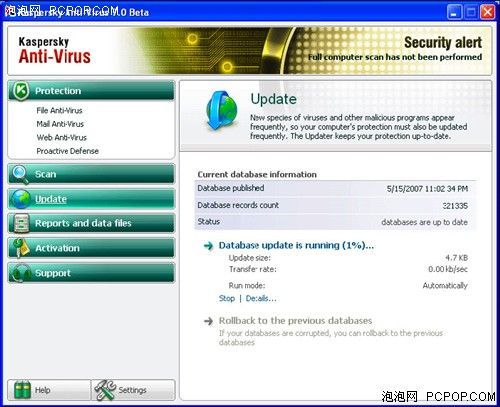This screenshot has height=407, width=500.
Task: Click the Update globe icon in sidebar
Action: click(21, 199)
